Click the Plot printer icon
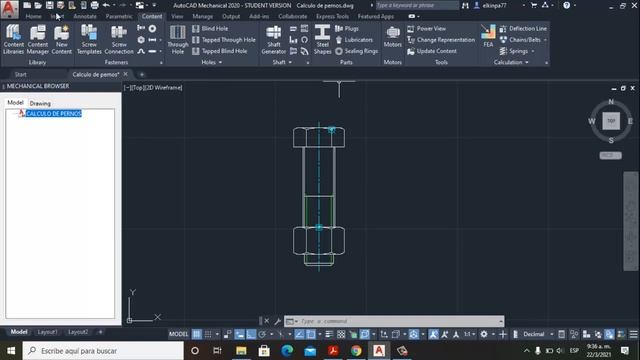The width and height of the screenshot is (640, 360). 95,5
